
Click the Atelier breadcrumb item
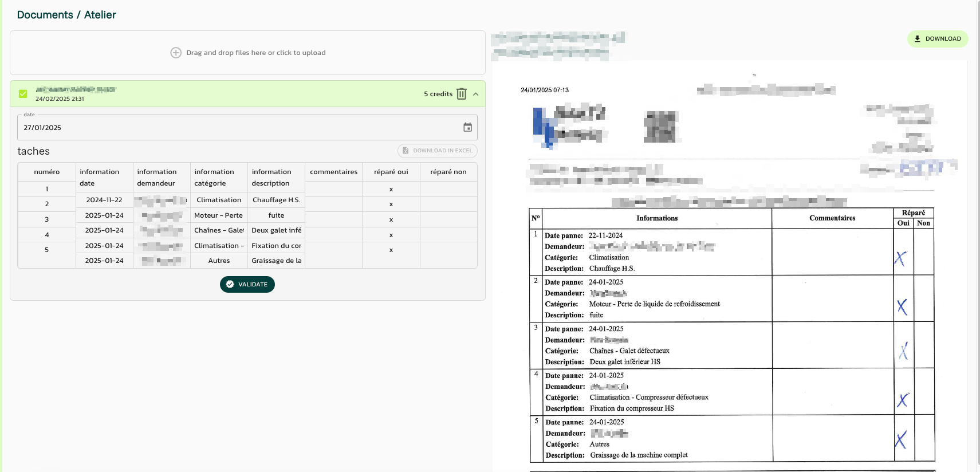pos(100,15)
